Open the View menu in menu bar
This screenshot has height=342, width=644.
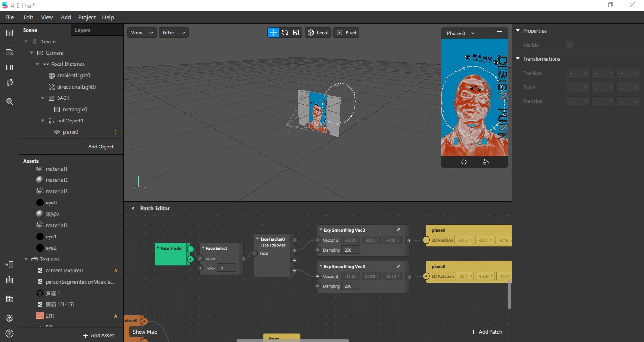click(47, 17)
